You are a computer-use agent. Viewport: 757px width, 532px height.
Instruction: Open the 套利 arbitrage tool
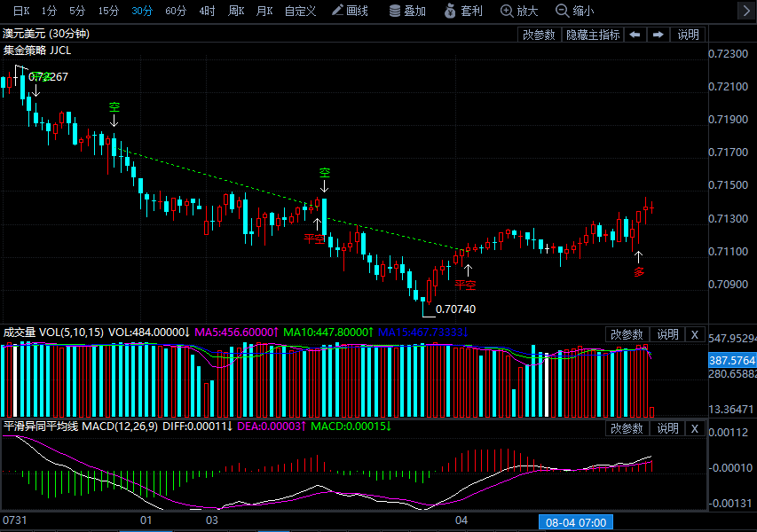pos(463,11)
